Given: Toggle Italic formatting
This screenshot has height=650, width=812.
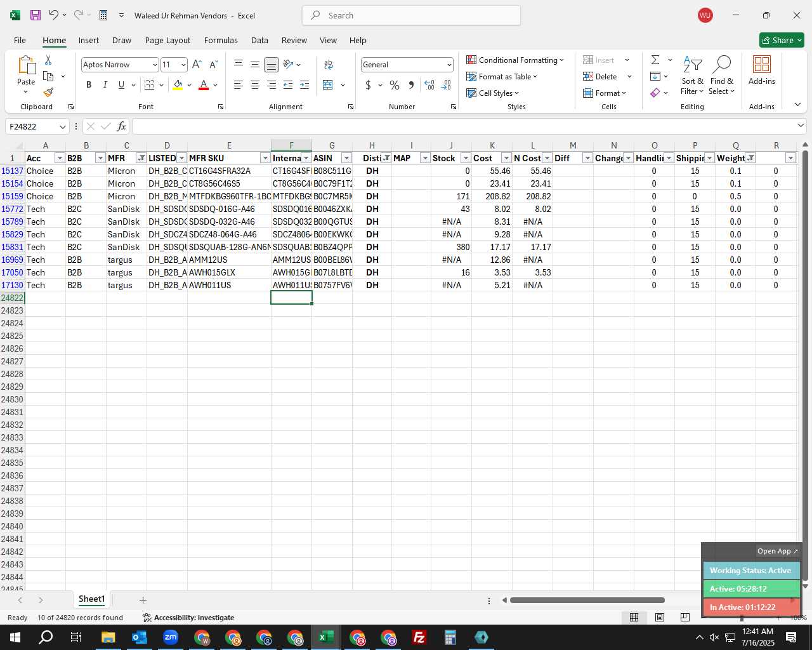Looking at the screenshot, I should click(105, 85).
